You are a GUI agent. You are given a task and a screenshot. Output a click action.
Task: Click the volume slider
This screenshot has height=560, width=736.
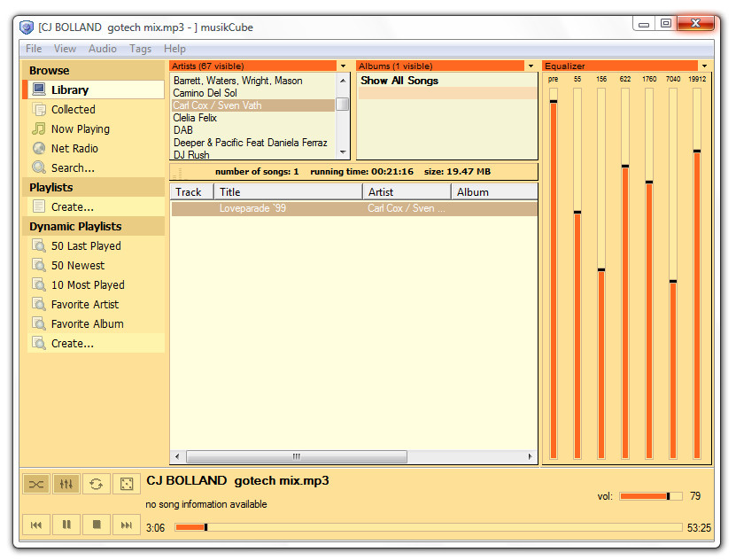(651, 496)
